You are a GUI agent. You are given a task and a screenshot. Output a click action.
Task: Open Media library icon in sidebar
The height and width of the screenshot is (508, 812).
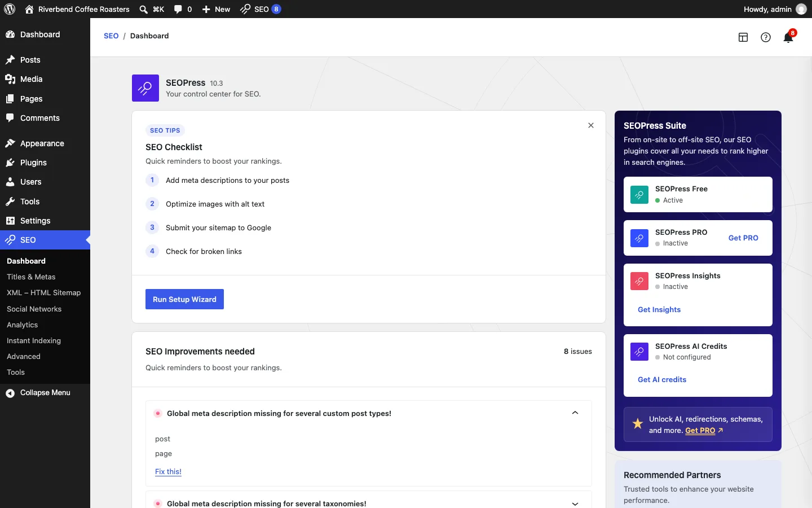coord(10,79)
